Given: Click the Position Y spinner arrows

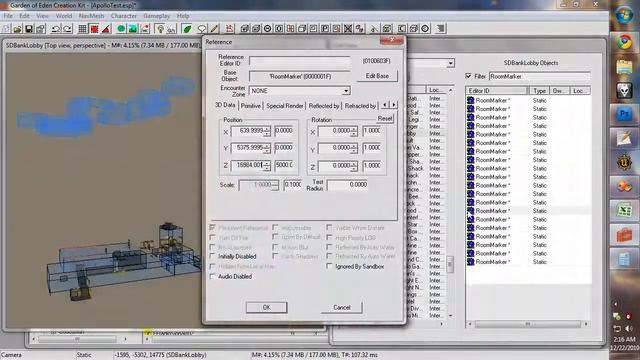Looking at the screenshot, I should [267, 148].
